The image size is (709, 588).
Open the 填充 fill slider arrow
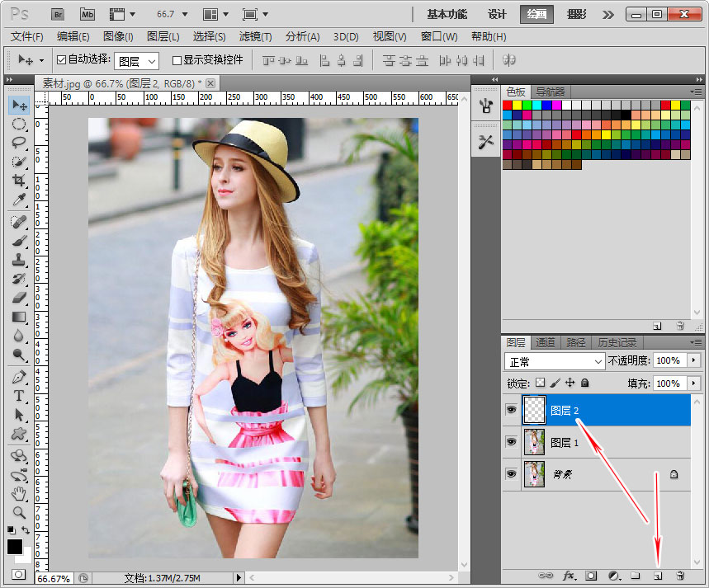(693, 383)
